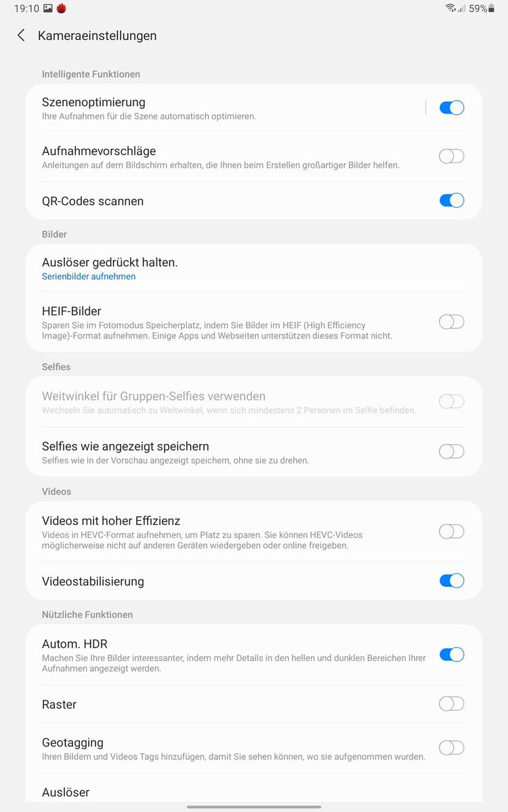Screen dimensions: 508x812
Task: Disable the Szenenoptimierung toggle
Action: click(x=451, y=108)
